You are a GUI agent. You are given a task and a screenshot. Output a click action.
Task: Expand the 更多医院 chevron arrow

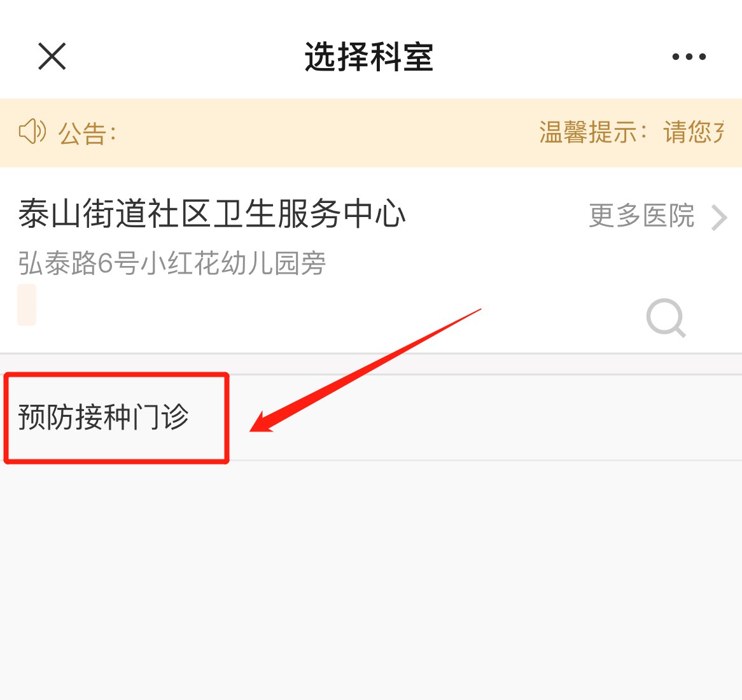coord(719,218)
